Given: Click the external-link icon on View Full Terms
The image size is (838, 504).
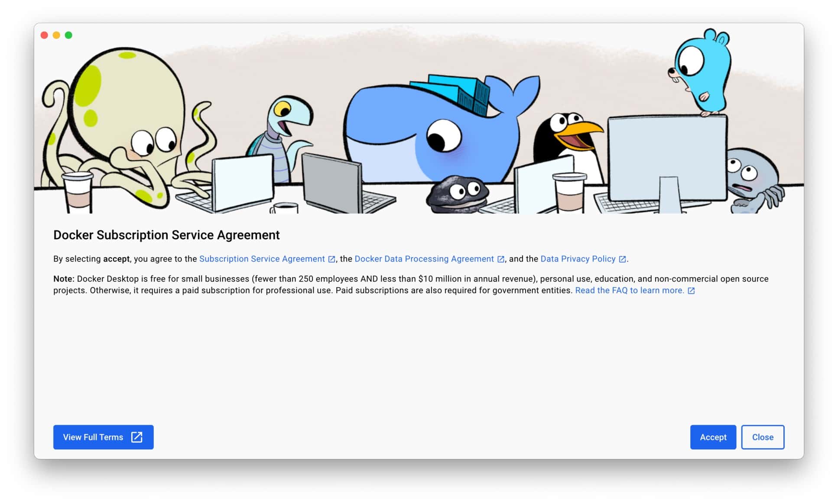Looking at the screenshot, I should 136,437.
